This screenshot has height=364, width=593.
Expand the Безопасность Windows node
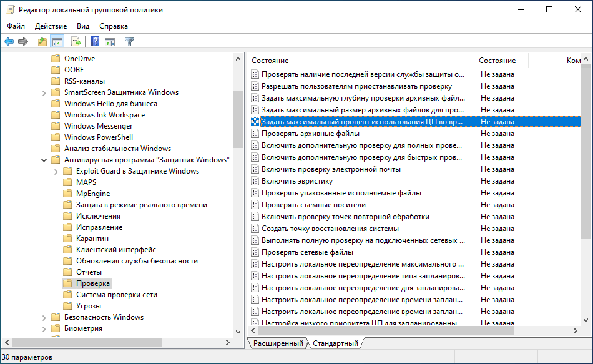click(44, 317)
